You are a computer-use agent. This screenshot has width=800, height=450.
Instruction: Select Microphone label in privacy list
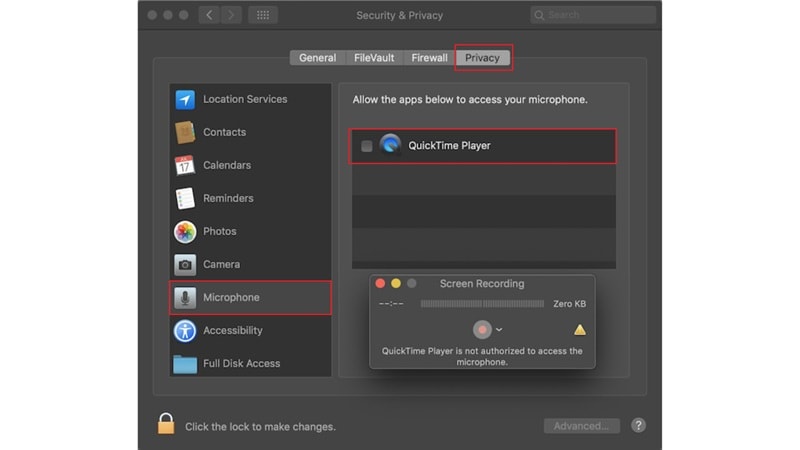coord(231,297)
